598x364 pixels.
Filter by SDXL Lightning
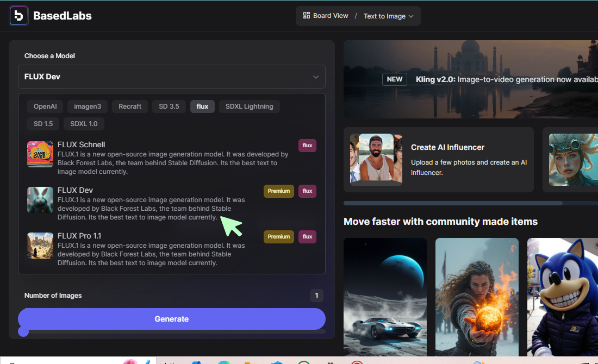[249, 106]
